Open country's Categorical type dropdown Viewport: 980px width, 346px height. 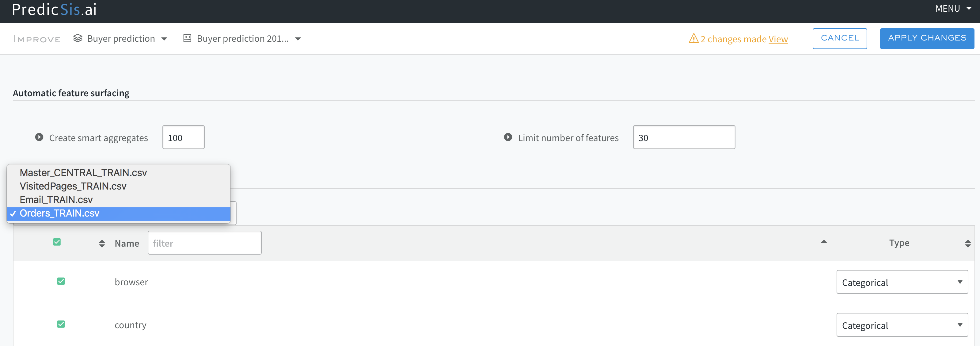(902, 325)
